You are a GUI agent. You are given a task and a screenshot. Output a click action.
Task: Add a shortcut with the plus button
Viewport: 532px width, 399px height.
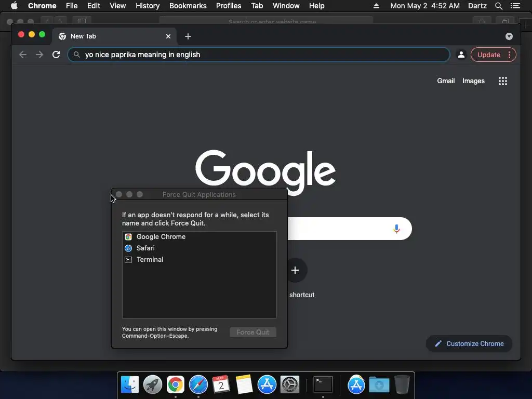[295, 270]
